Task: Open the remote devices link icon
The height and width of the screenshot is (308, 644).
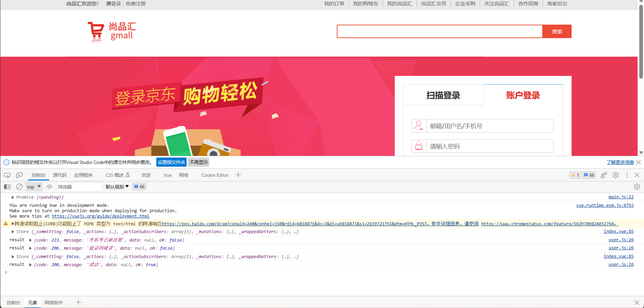Action: point(604,175)
